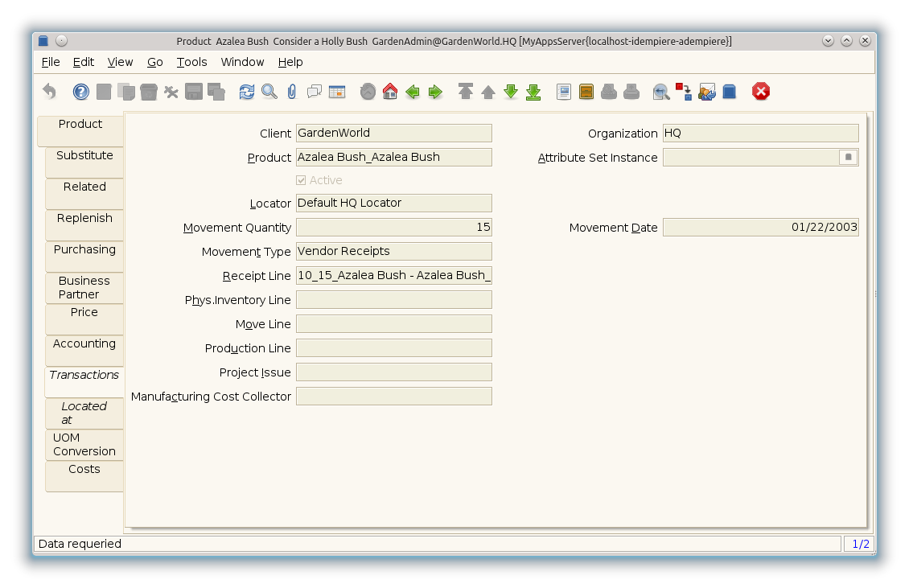Click the Attachment paperclip icon
Screen dimensions: 909x588
(x=292, y=92)
